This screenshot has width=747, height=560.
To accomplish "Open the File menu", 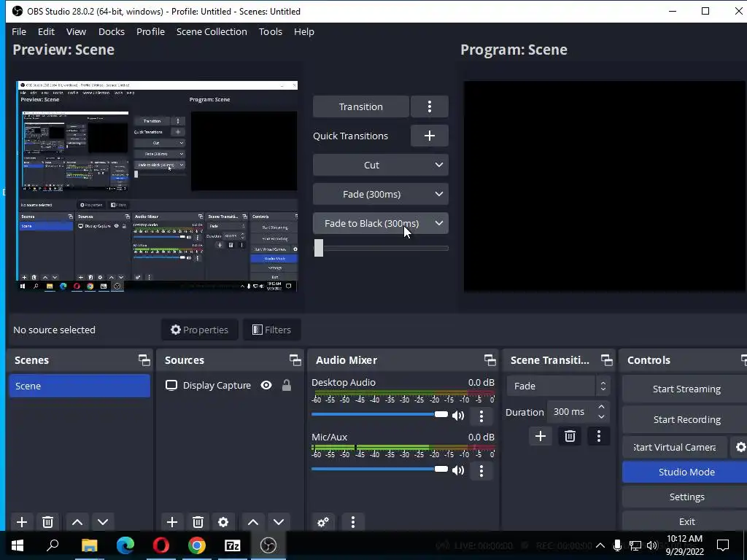I will click(18, 31).
